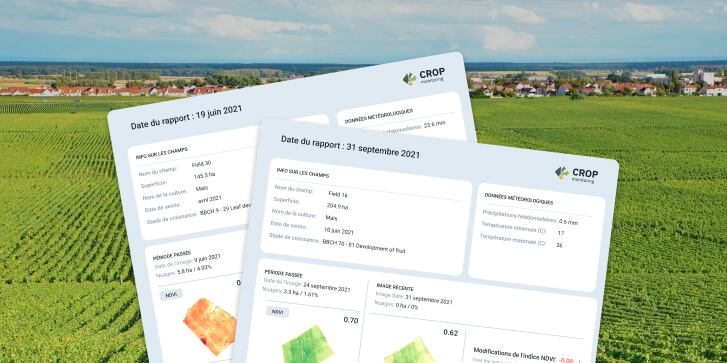Open the green field map under 0.70

[x=308, y=344]
